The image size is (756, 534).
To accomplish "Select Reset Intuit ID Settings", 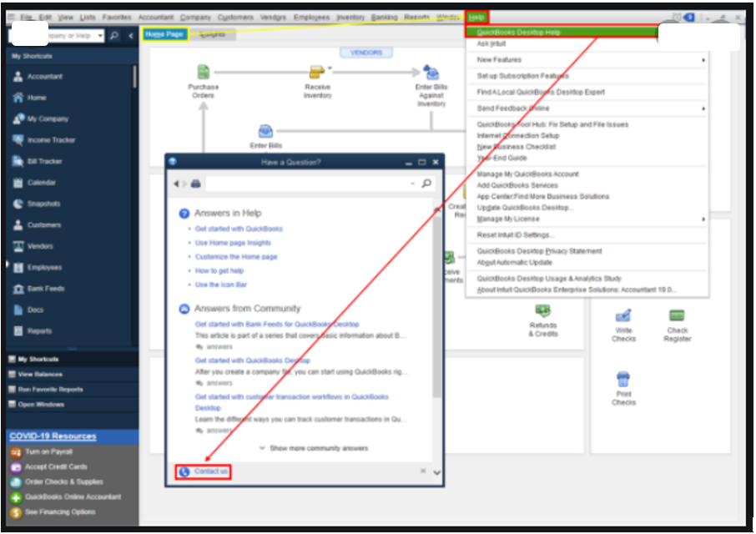I will 516,235.
